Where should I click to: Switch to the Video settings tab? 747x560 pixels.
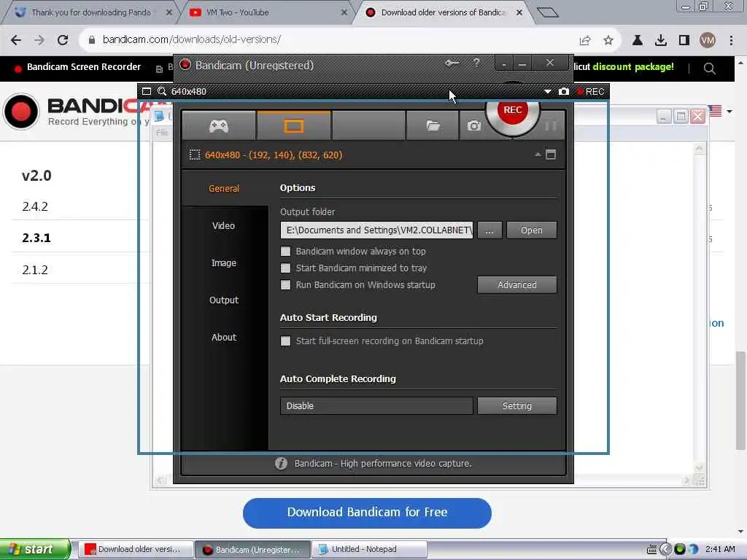(224, 226)
